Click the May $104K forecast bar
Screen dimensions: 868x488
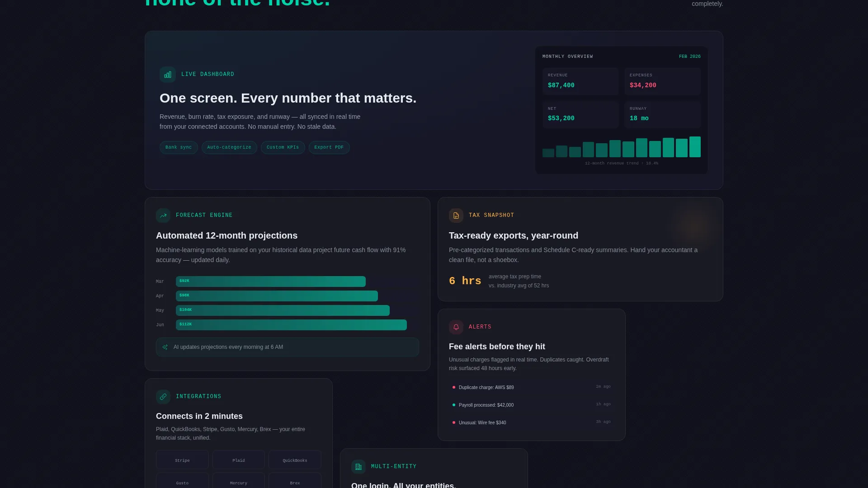pyautogui.click(x=283, y=310)
